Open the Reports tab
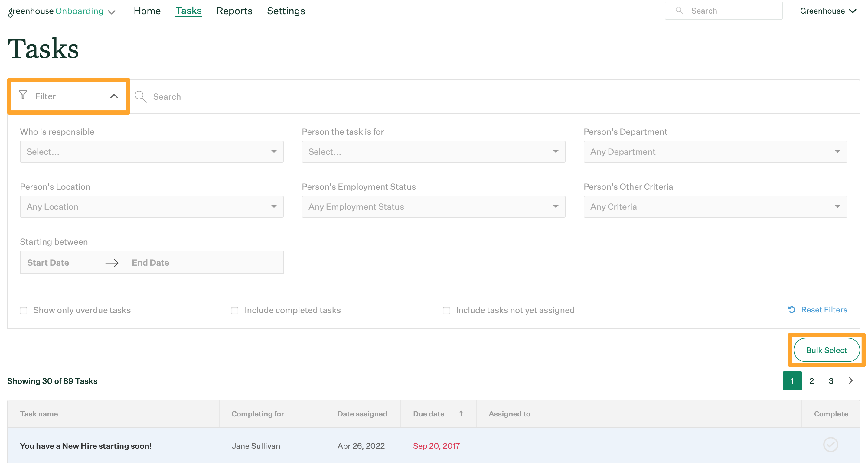The width and height of the screenshot is (868, 463). click(x=234, y=11)
